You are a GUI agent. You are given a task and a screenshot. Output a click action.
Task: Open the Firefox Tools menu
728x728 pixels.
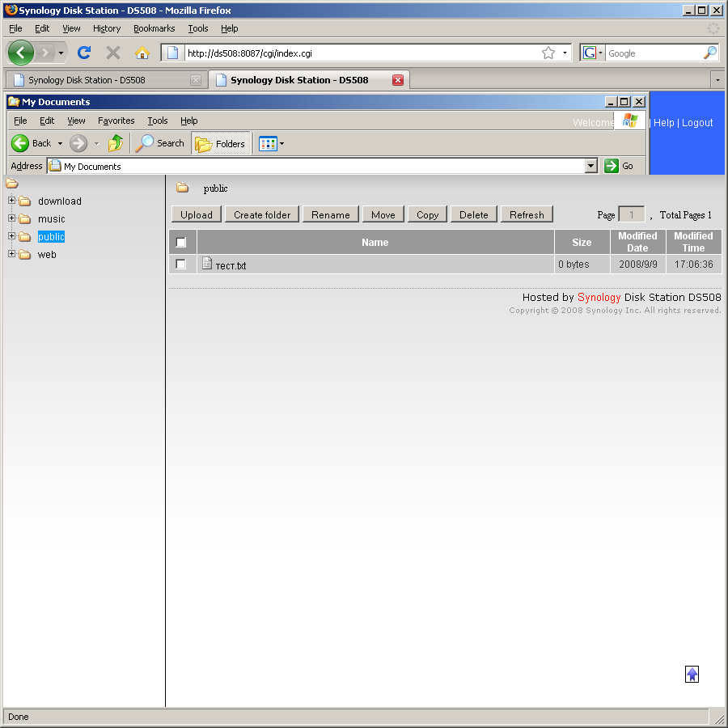(198, 29)
